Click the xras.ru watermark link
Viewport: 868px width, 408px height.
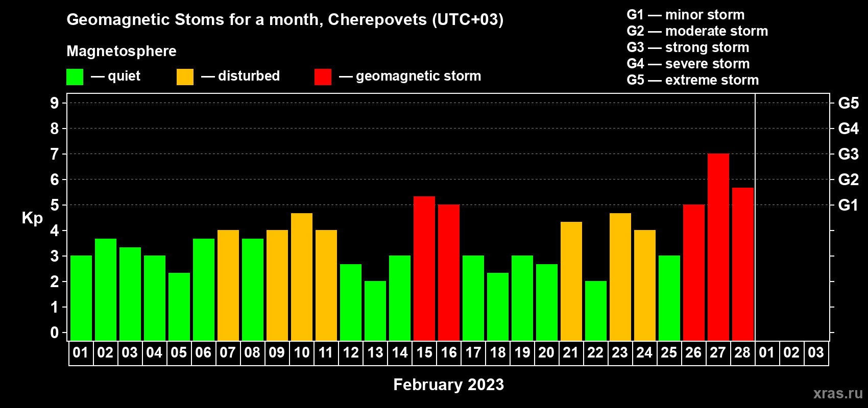(837, 393)
